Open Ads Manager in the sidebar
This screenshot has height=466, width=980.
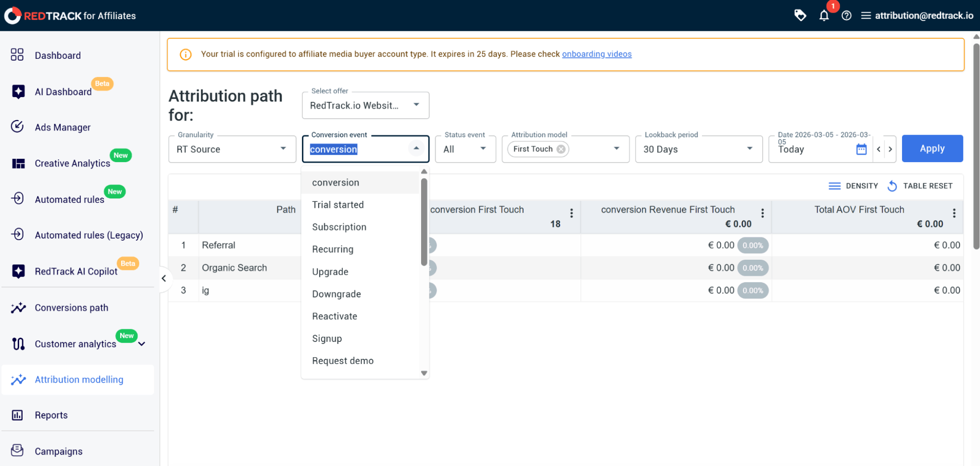[63, 127]
